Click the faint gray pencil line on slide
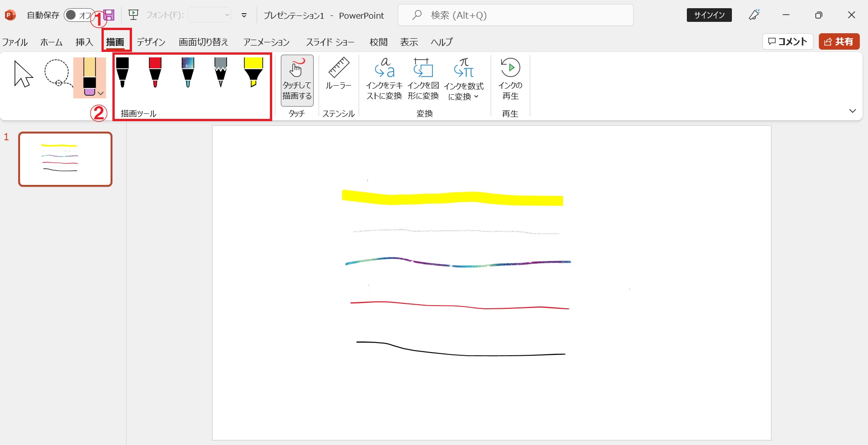The height and width of the screenshot is (445, 868). pos(456,232)
